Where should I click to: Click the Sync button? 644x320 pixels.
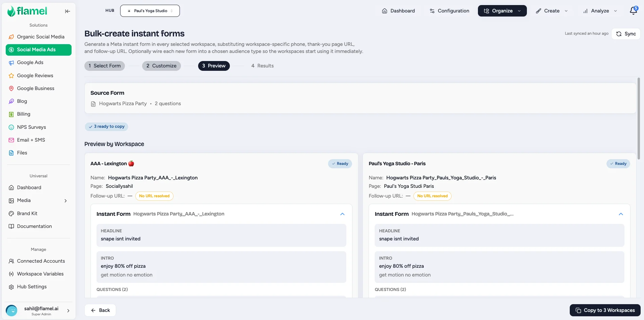click(x=626, y=34)
